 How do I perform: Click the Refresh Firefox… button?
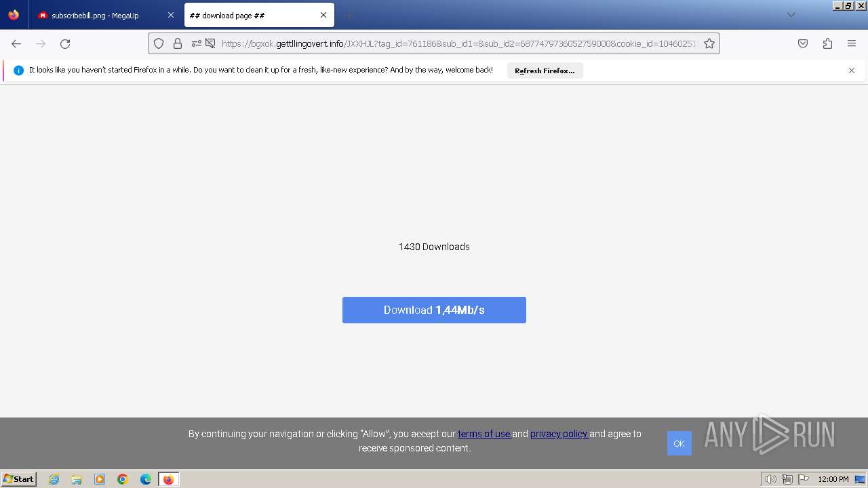545,70
